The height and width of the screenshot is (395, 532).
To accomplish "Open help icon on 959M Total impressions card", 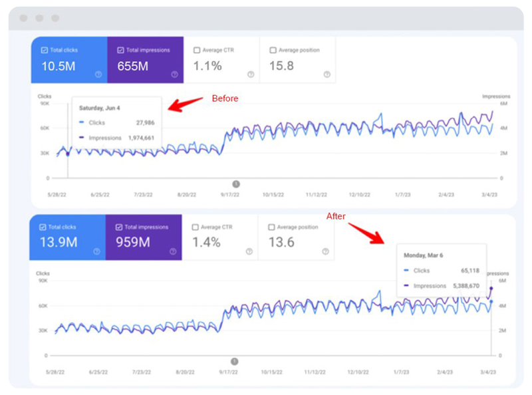I will click(172, 251).
